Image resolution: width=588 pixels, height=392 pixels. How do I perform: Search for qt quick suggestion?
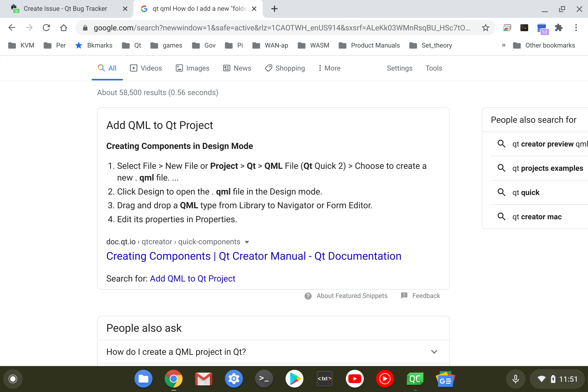[539, 192]
